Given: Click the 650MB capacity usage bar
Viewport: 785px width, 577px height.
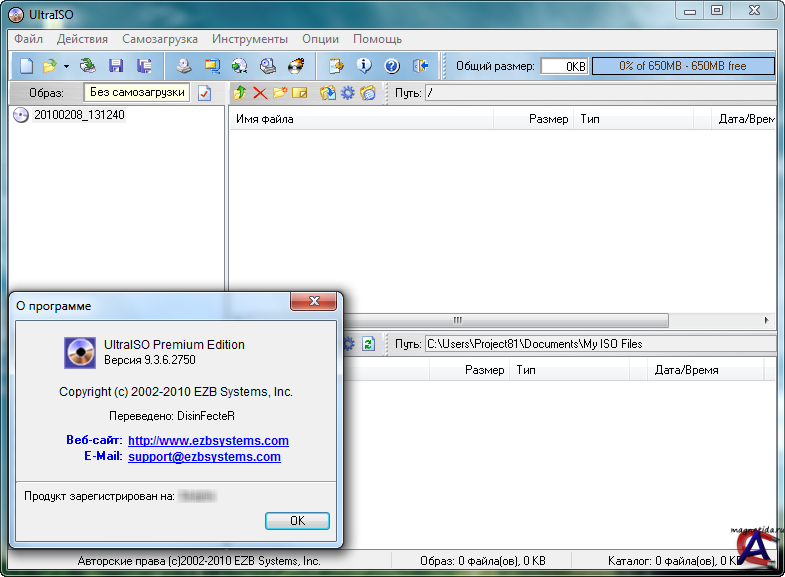Looking at the screenshot, I should tap(682, 66).
